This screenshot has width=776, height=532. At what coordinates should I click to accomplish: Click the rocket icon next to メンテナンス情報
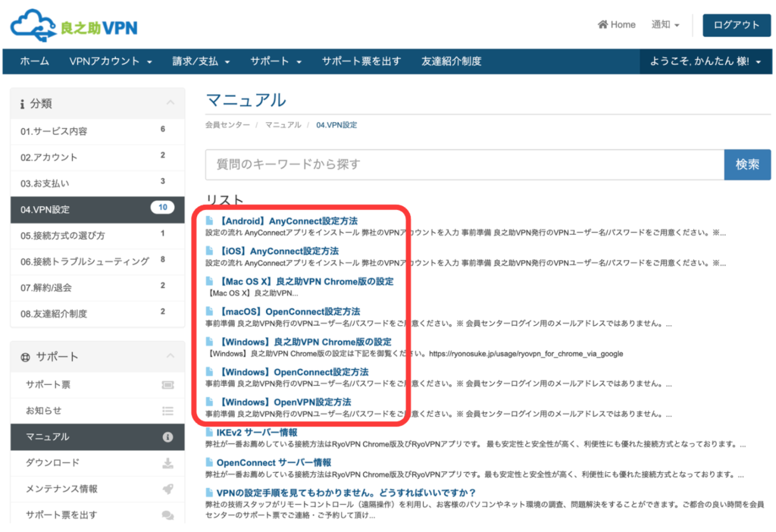(x=167, y=489)
